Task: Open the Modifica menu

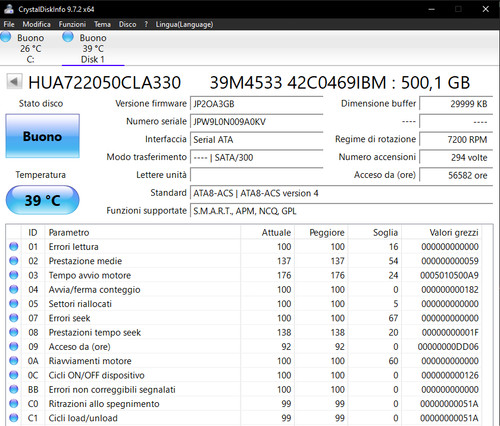Action: 36,24
